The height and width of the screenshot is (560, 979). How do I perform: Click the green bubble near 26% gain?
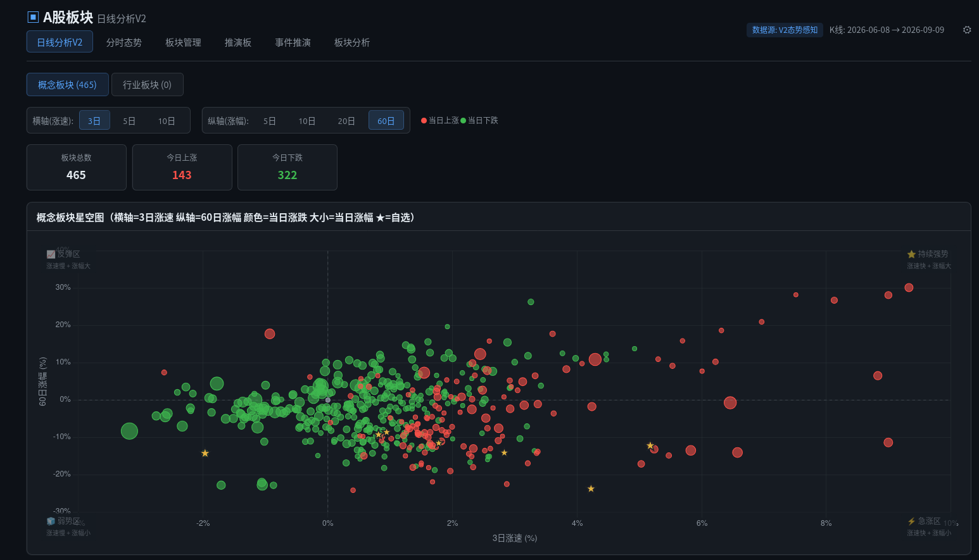coord(531,302)
